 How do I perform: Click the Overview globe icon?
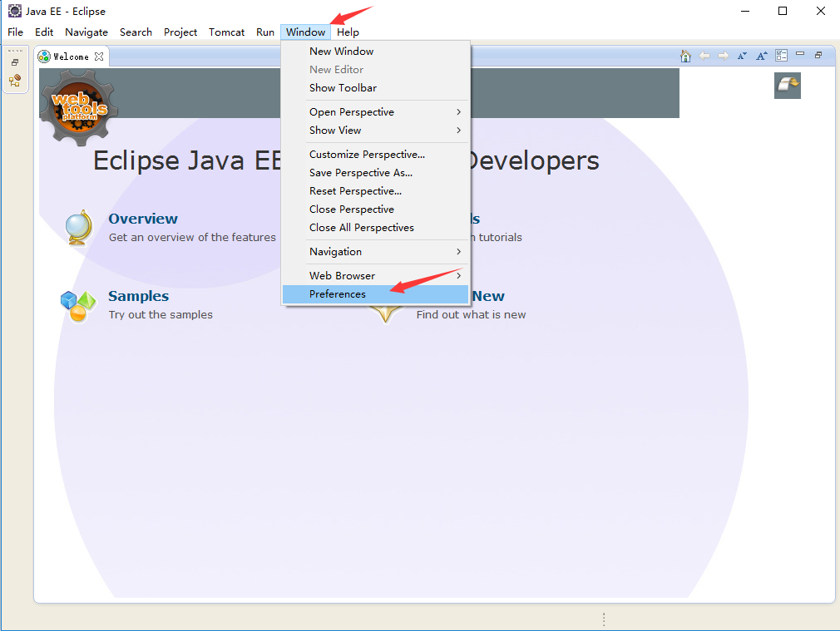click(x=77, y=228)
